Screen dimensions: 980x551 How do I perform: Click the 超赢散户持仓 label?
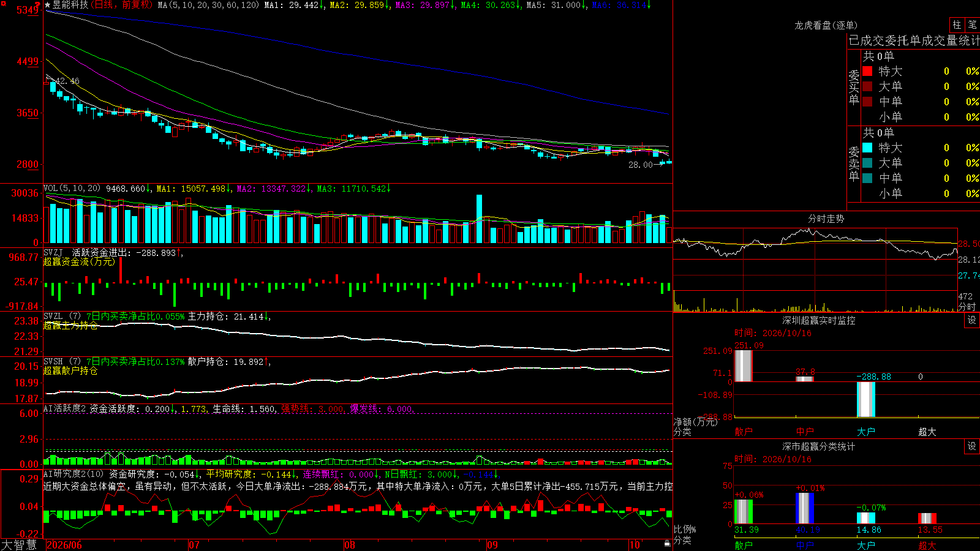70,371
